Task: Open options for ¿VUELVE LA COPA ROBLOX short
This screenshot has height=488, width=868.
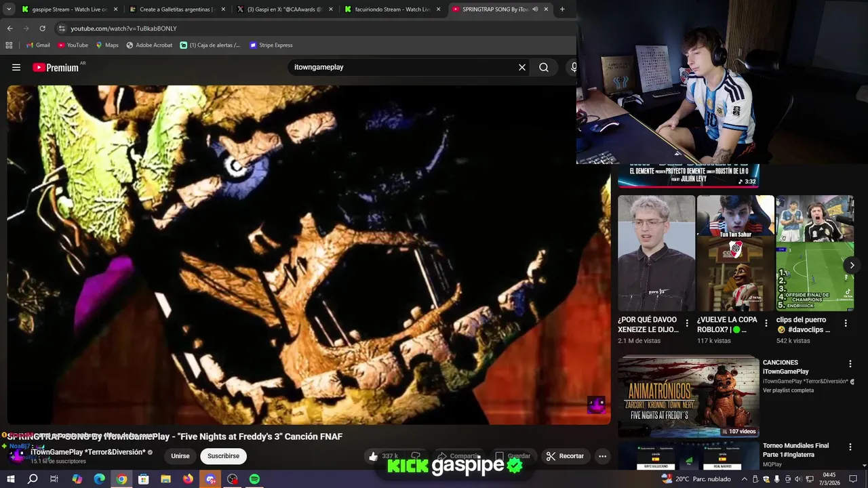Action: 766,324
